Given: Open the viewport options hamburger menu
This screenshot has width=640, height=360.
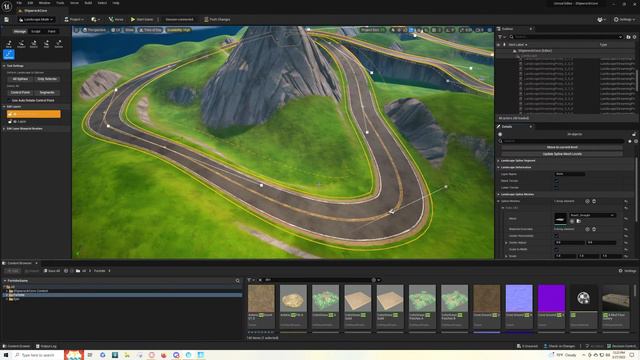Looking at the screenshot, I should point(76,30).
